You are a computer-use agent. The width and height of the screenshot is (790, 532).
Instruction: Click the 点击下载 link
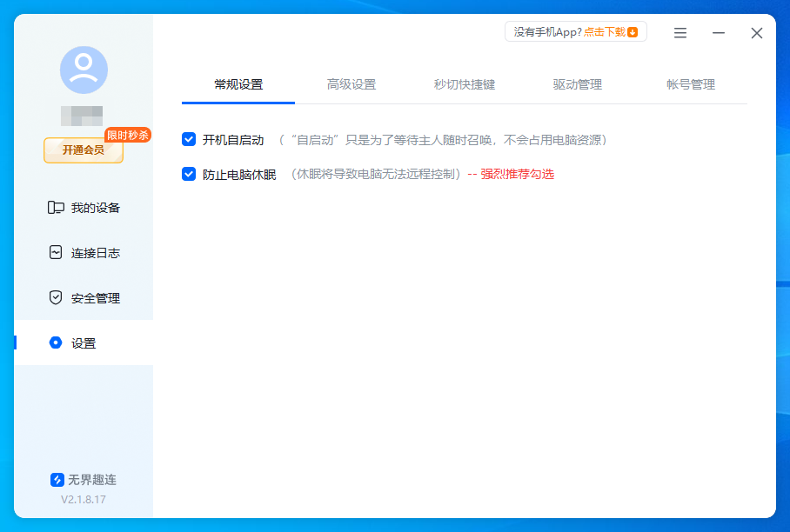[x=605, y=30]
